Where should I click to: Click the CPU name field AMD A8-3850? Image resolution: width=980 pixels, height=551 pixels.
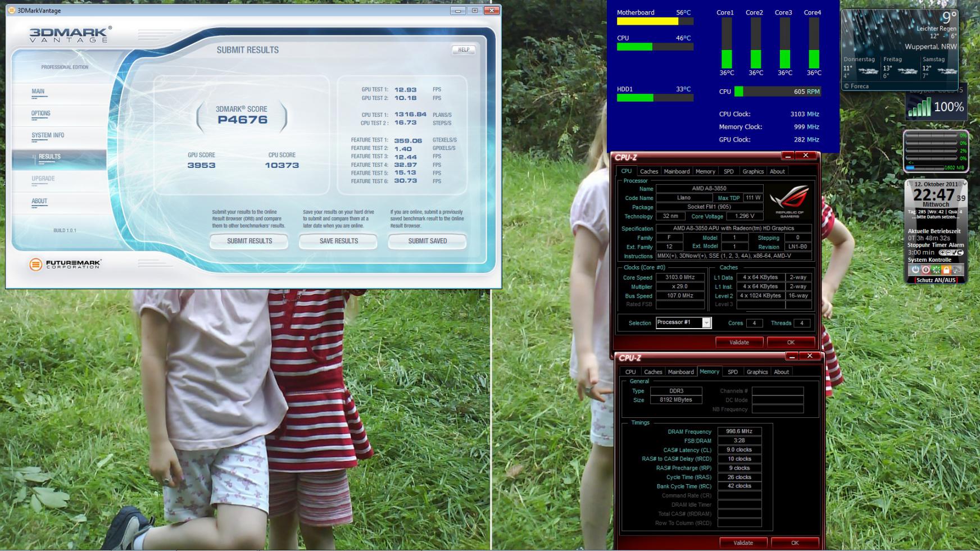pyautogui.click(x=709, y=189)
